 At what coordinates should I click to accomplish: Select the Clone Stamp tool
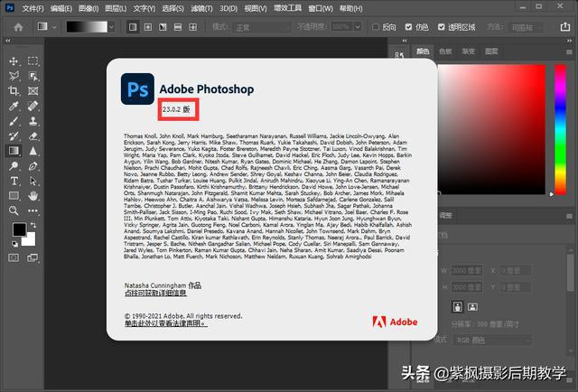tap(33, 121)
